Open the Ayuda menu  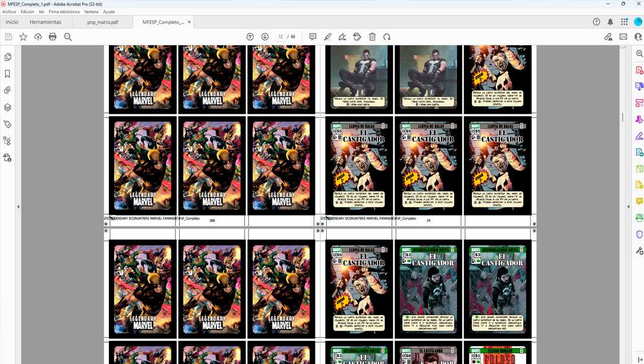coord(109,12)
